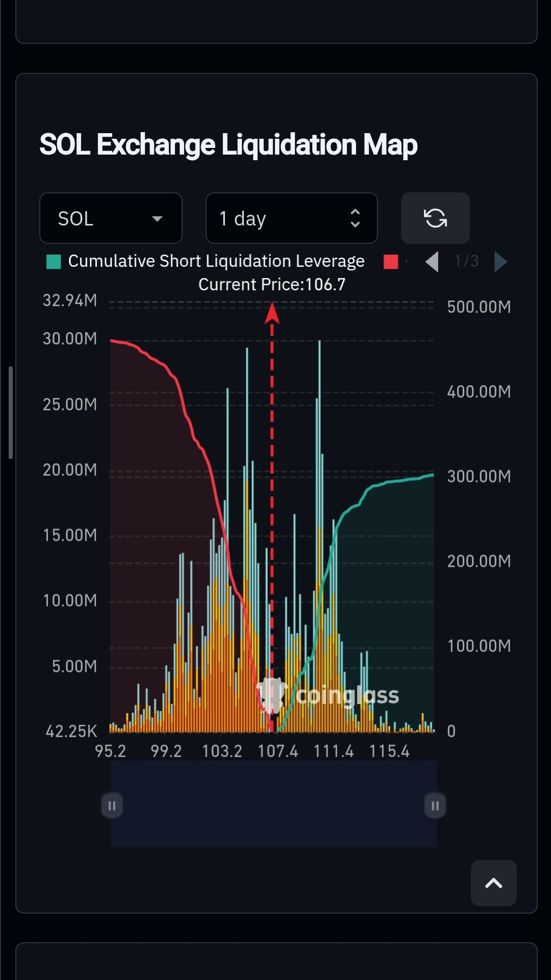This screenshot has width=551, height=980.
Task: Click the 20.00M left axis label
Action: [70, 470]
